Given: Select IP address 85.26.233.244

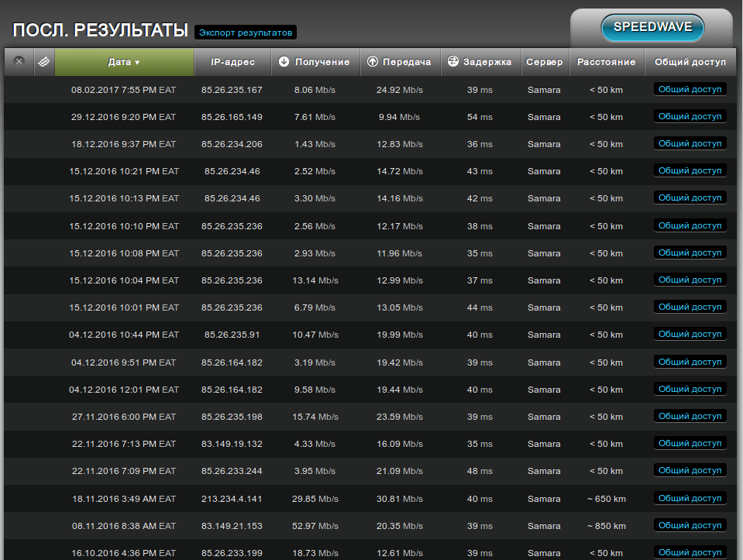Looking at the screenshot, I should coord(232,471).
